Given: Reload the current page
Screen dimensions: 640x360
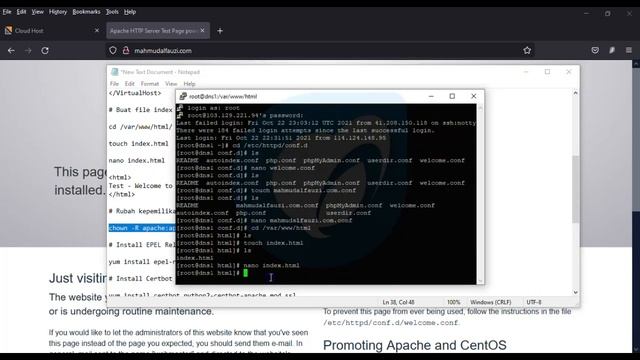Looking at the screenshot, I should (45, 51).
